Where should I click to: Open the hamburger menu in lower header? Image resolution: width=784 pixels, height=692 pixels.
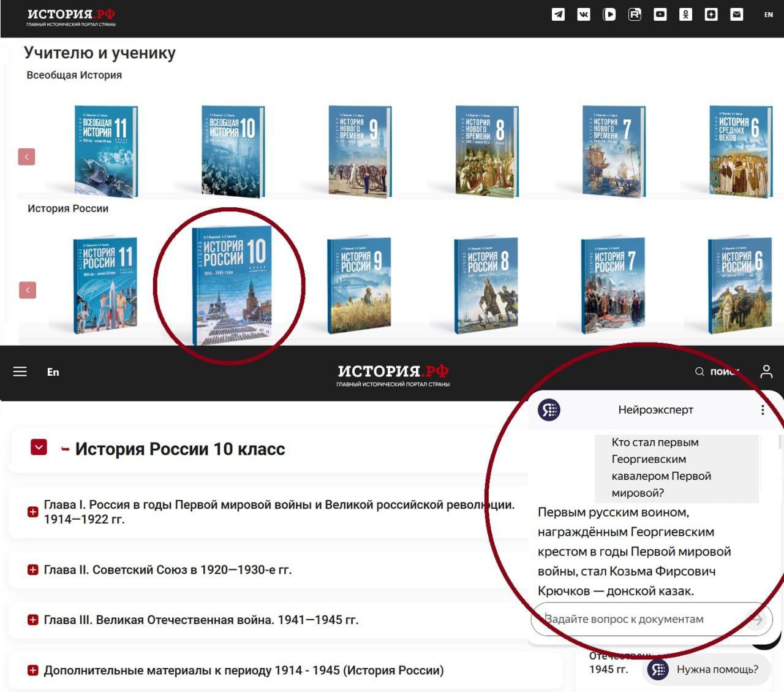coord(20,371)
